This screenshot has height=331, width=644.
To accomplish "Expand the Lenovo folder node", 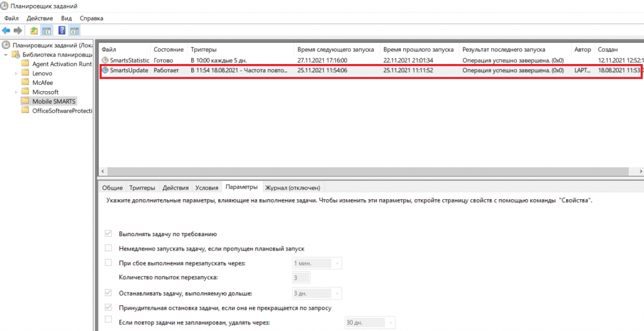I will coord(16,73).
